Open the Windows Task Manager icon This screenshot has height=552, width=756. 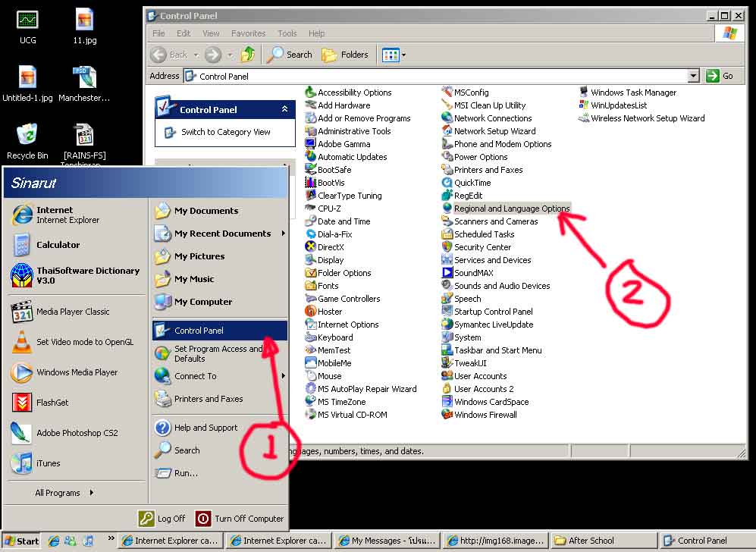(627, 92)
